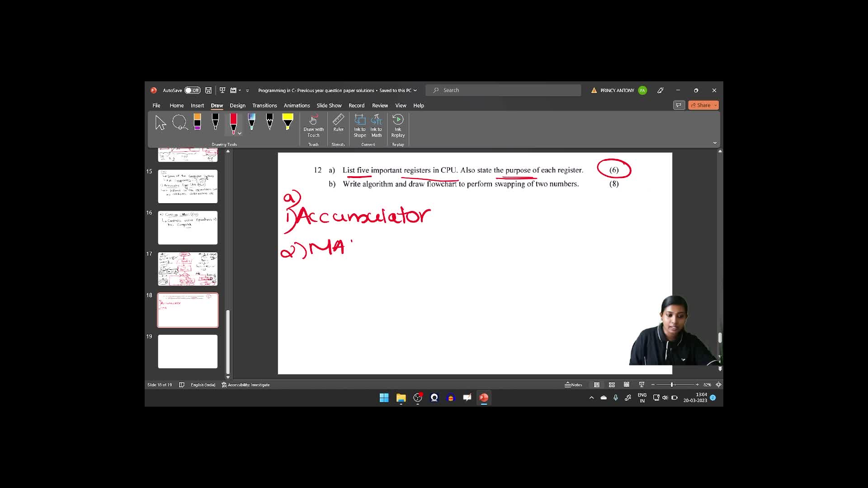Image resolution: width=868 pixels, height=488 pixels.
Task: Click Accessibility: Investigate status button
Action: [x=245, y=385]
